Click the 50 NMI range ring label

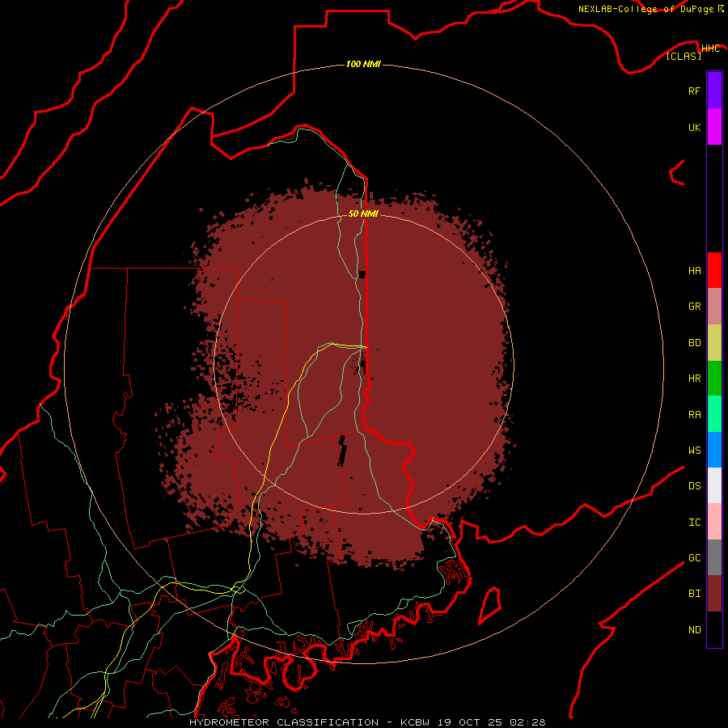pos(363,214)
